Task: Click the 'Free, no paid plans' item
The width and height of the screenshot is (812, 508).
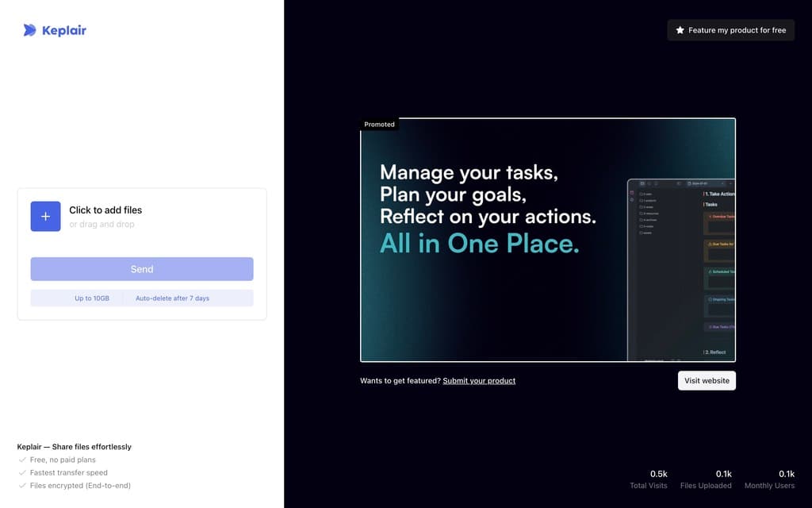Action: tap(63, 460)
